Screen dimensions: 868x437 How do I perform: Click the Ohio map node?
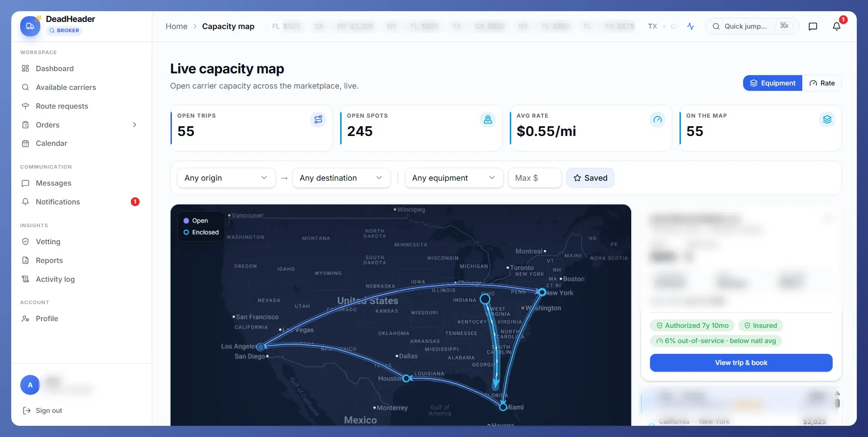pos(485,299)
